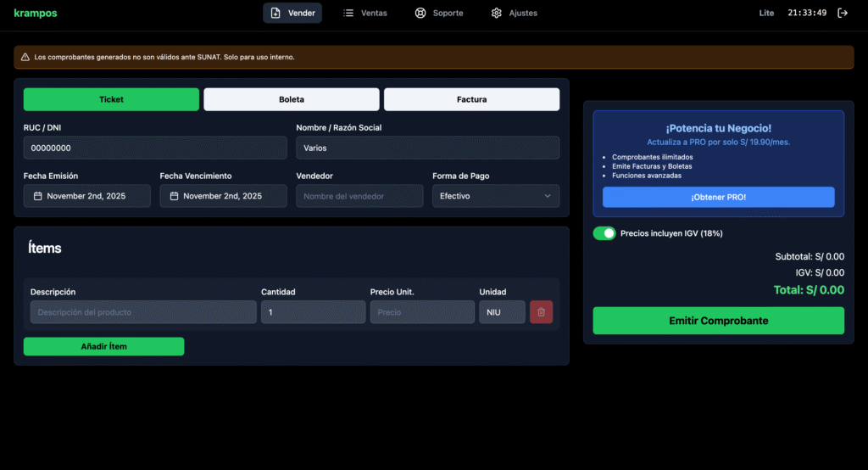Toggle Precios incluyen IGV switch
The image size is (868, 470).
pyautogui.click(x=604, y=233)
